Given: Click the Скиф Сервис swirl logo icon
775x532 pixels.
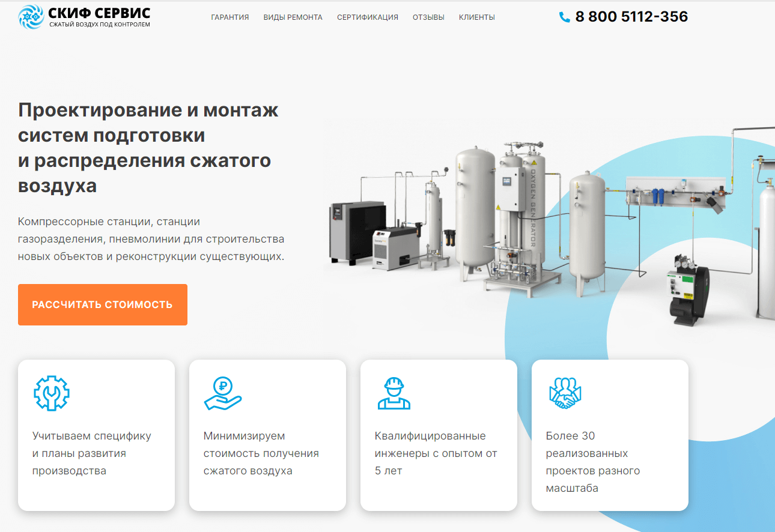Looking at the screenshot, I should click(x=31, y=17).
